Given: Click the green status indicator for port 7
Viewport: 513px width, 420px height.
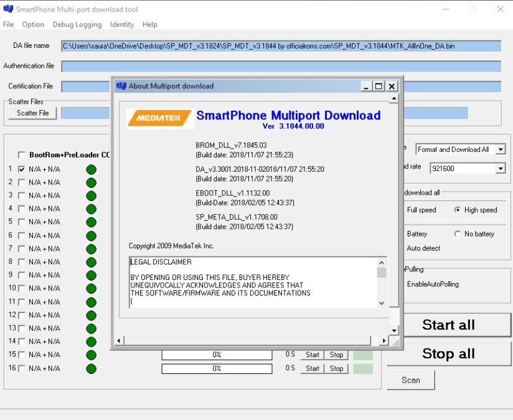Looking at the screenshot, I should (92, 249).
